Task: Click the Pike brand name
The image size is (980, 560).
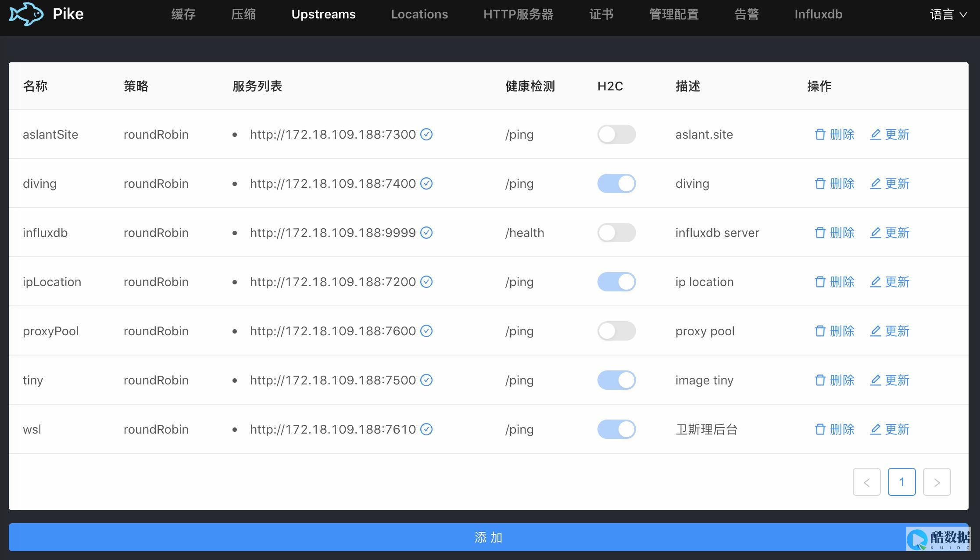Action: [68, 14]
